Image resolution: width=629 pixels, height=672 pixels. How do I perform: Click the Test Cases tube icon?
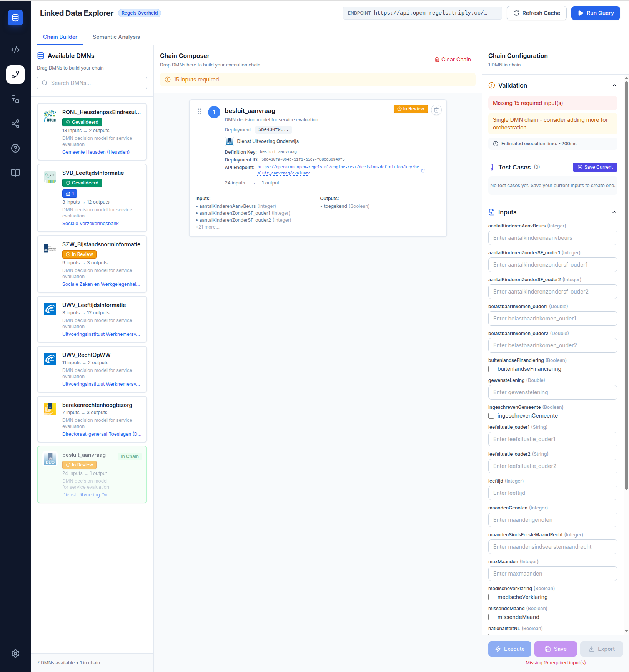coord(492,167)
